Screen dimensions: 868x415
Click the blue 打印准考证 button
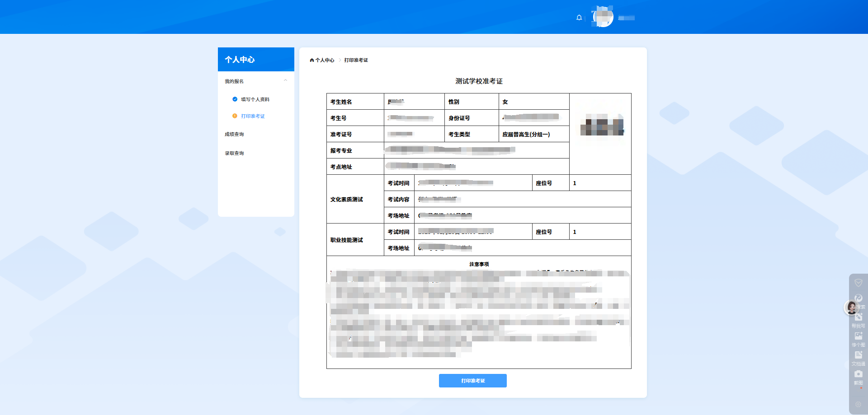(x=472, y=380)
